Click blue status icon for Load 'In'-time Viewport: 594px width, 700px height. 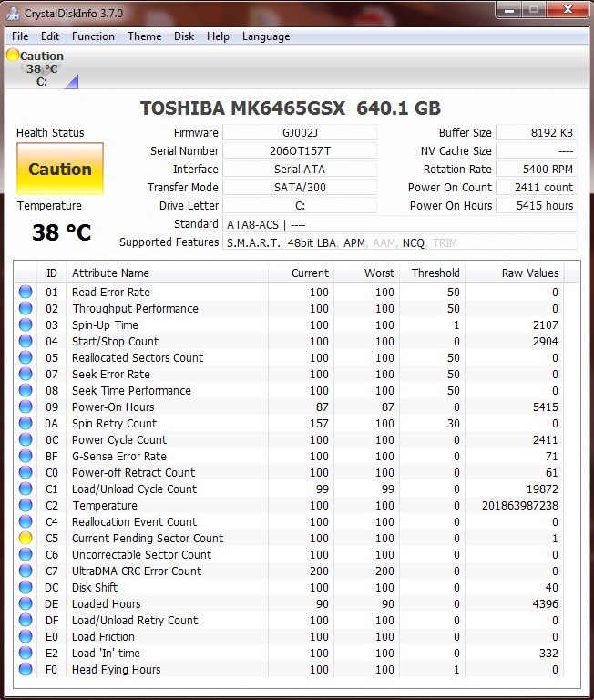(x=26, y=653)
